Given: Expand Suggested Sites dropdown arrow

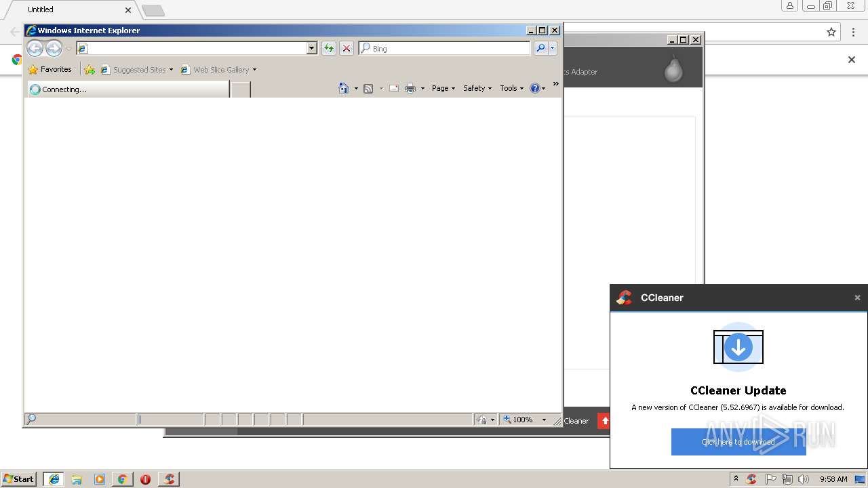Looking at the screenshot, I should tap(171, 70).
